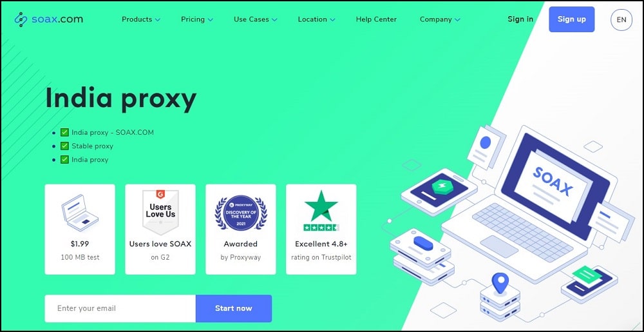The height and width of the screenshot is (332, 644).
Task: Click the green Trustpilot star icon
Action: click(321, 206)
